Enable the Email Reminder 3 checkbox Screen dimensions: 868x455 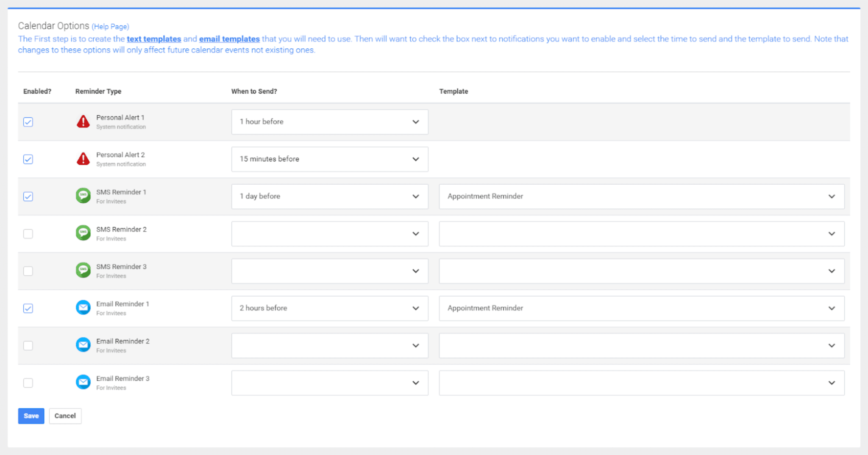[28, 383]
